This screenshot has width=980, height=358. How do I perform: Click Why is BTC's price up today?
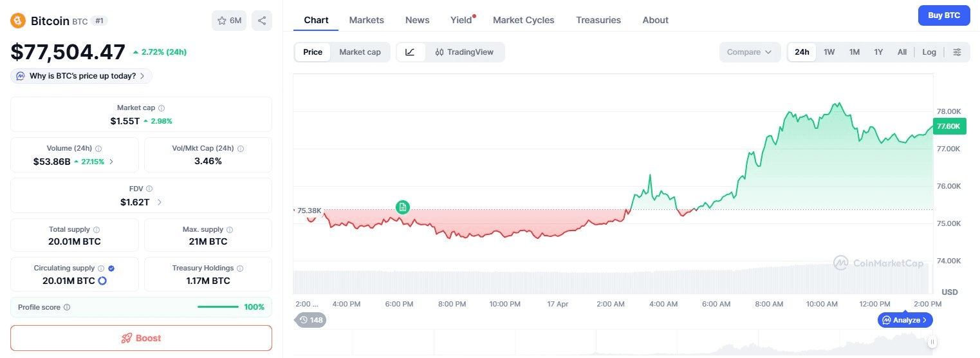coord(82,76)
